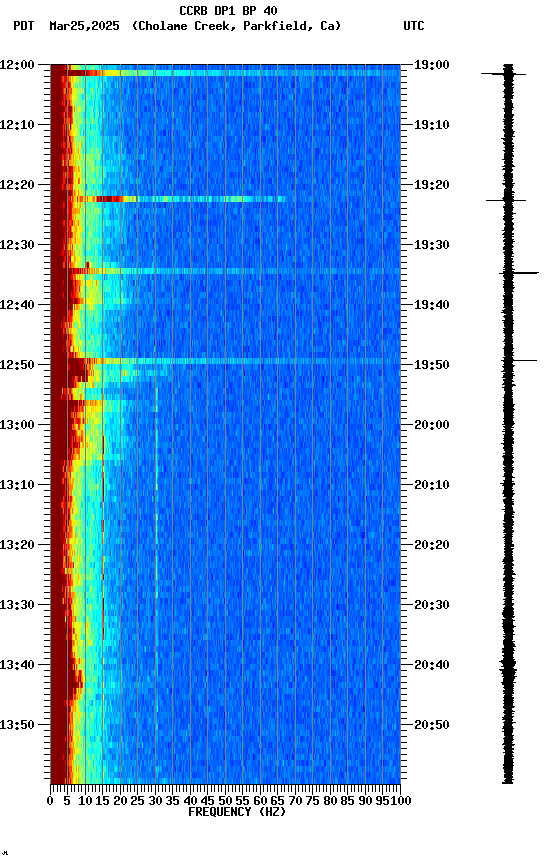Click the 12:00 PDT time label
This screenshot has height=864, width=552.
point(17,65)
